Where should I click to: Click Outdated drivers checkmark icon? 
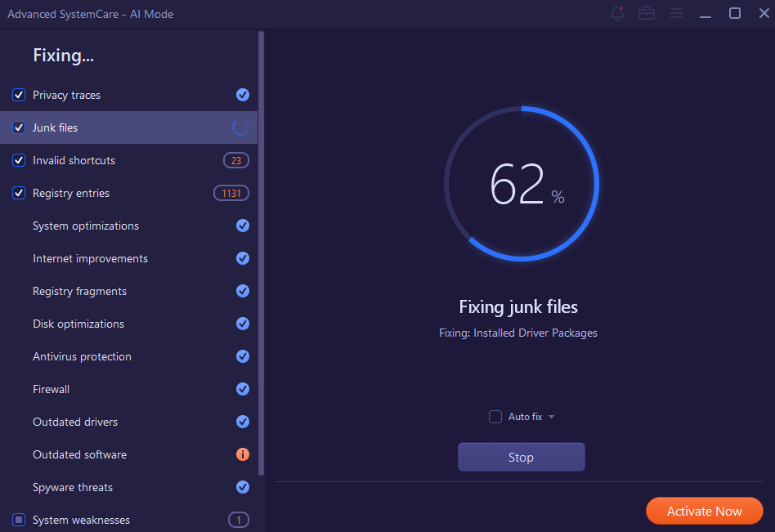242,422
